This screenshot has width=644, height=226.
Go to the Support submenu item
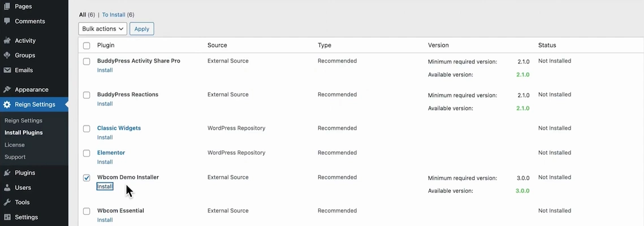tap(15, 157)
